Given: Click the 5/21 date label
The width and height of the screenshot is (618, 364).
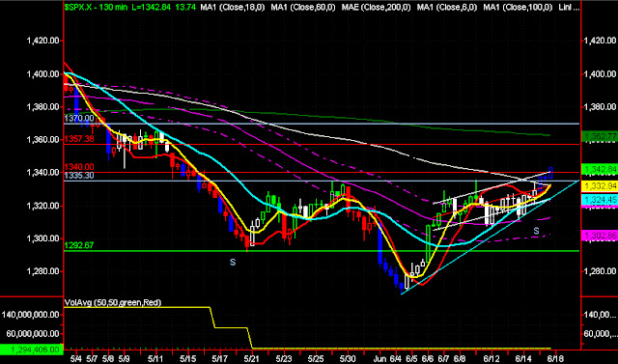Looking at the screenshot, I should (x=252, y=360).
